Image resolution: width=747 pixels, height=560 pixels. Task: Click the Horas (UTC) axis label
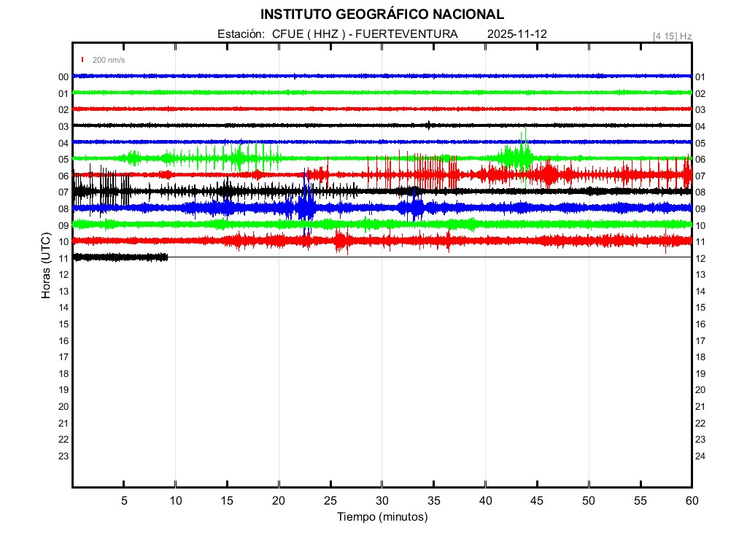(45, 267)
